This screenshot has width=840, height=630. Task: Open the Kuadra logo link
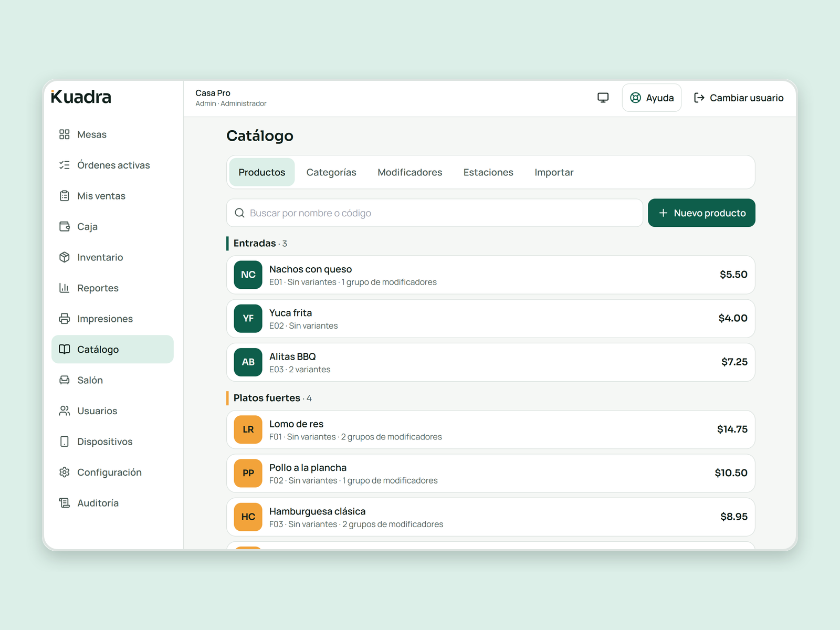coord(81,97)
